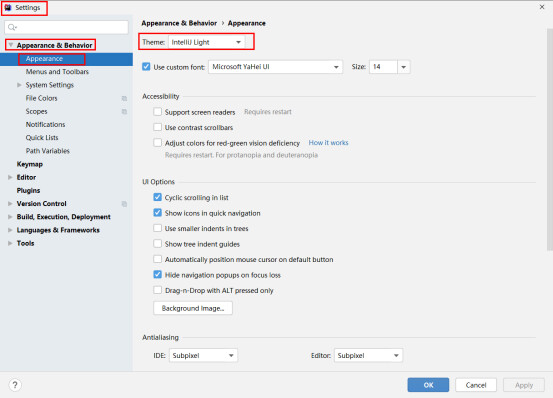Enable Use smaller indents in trees
553x398 pixels.
click(x=158, y=228)
